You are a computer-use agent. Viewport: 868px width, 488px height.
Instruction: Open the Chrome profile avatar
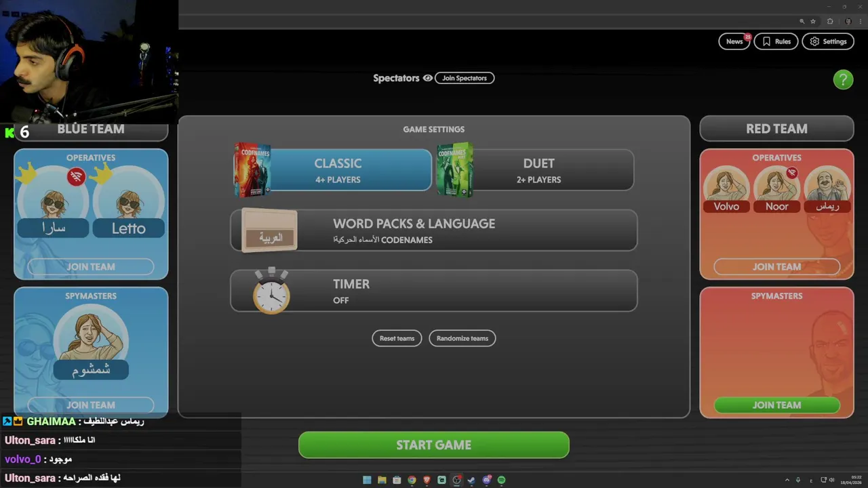point(848,22)
